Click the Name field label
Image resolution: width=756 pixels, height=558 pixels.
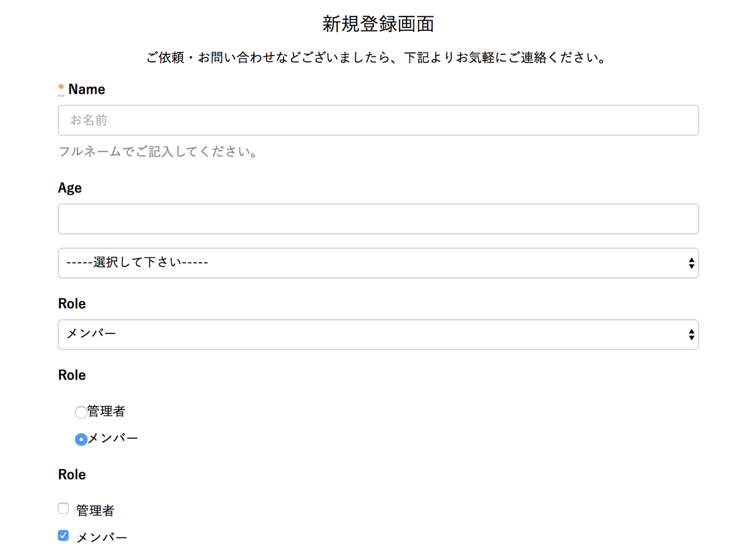(86, 89)
